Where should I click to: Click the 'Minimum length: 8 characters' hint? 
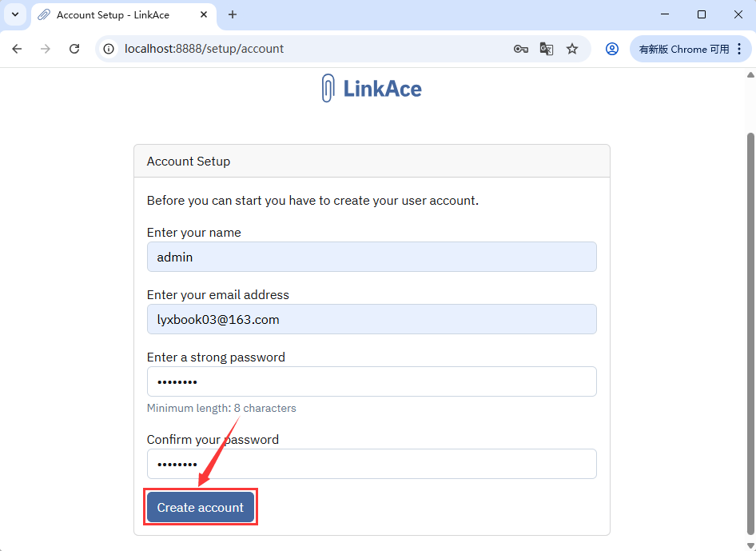pos(221,408)
